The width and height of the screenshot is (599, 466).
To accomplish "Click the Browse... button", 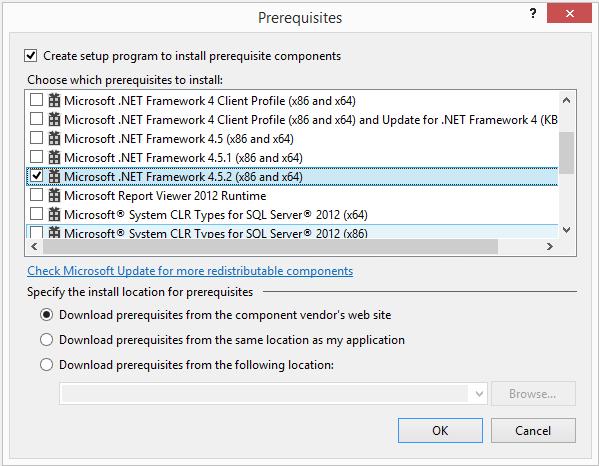I will pos(533,394).
